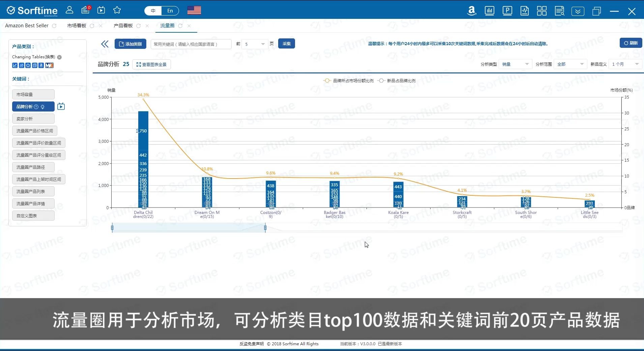Toggle 新品占品牌比例 legend series
This screenshot has width=644, height=351.
tap(397, 81)
